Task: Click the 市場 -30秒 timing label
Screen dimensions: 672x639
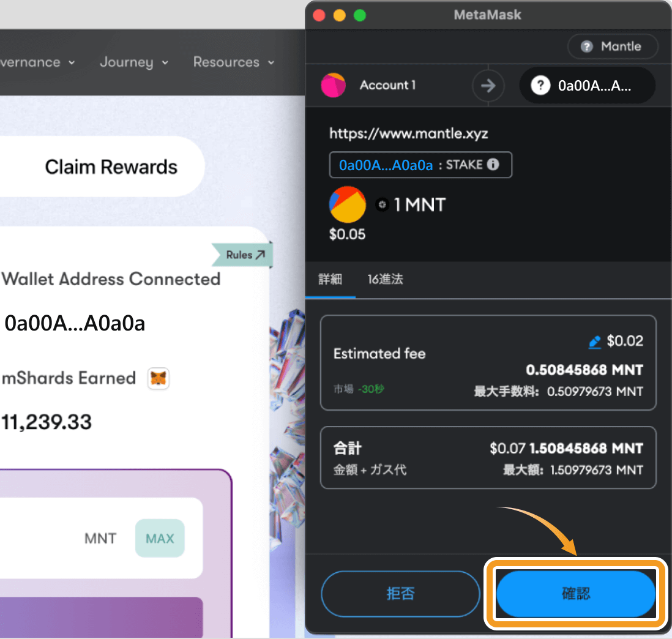Action: (x=359, y=389)
